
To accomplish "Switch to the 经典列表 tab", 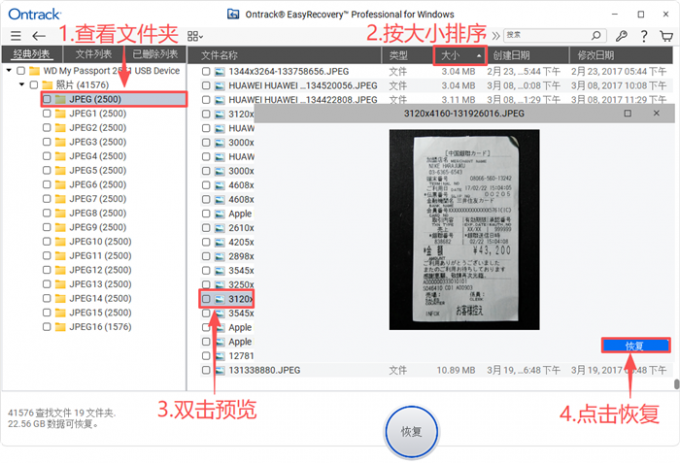I will coord(31,54).
